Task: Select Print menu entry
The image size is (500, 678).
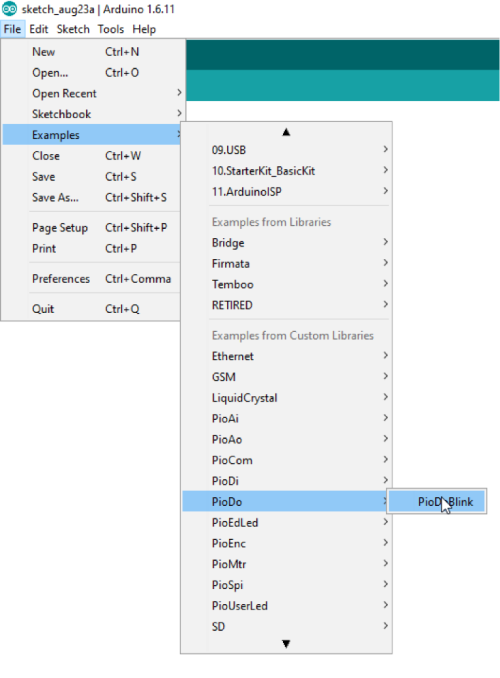Action: coord(92,249)
